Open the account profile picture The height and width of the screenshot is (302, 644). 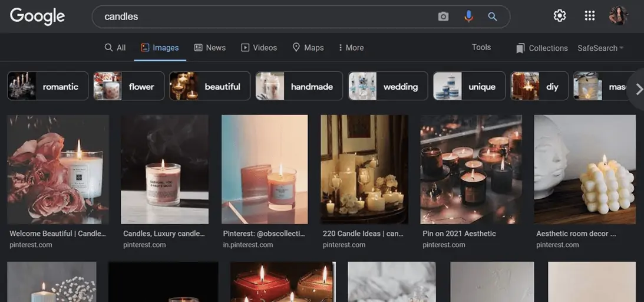tap(619, 16)
